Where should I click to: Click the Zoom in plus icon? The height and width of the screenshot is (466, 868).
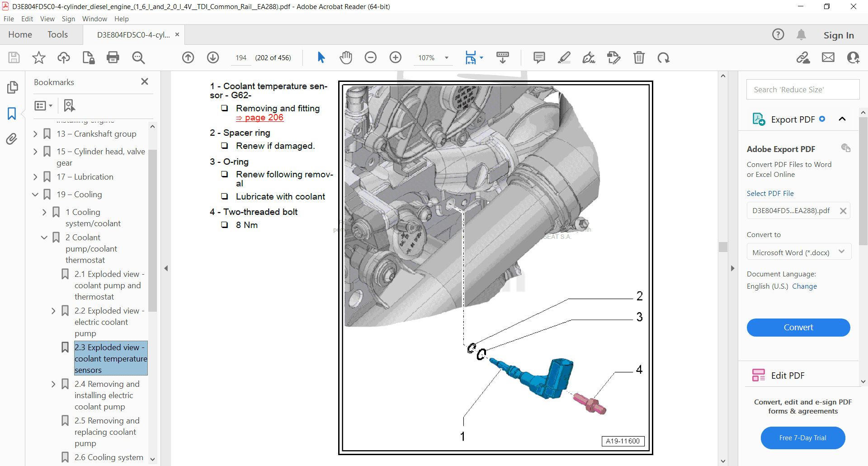click(396, 57)
